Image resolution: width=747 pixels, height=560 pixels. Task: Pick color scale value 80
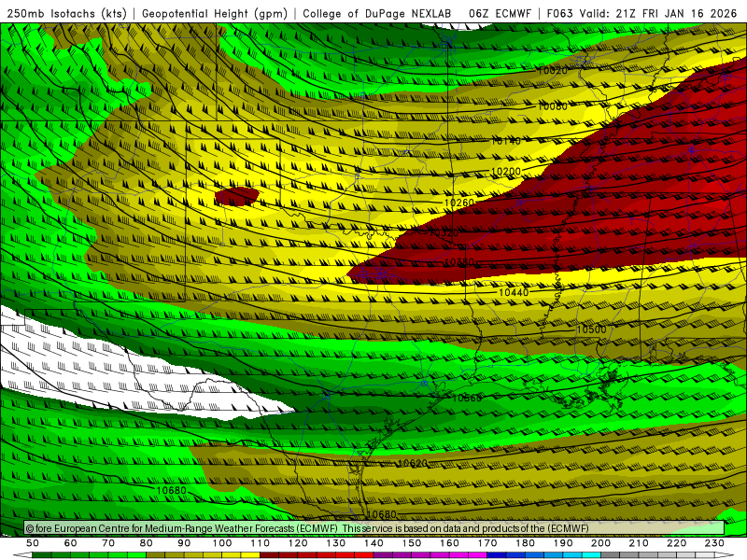pos(147,543)
